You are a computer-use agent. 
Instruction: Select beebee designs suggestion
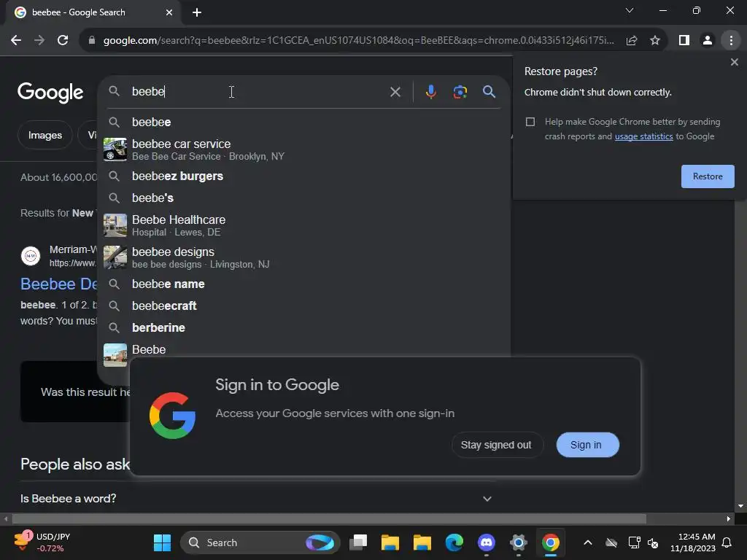click(304, 257)
